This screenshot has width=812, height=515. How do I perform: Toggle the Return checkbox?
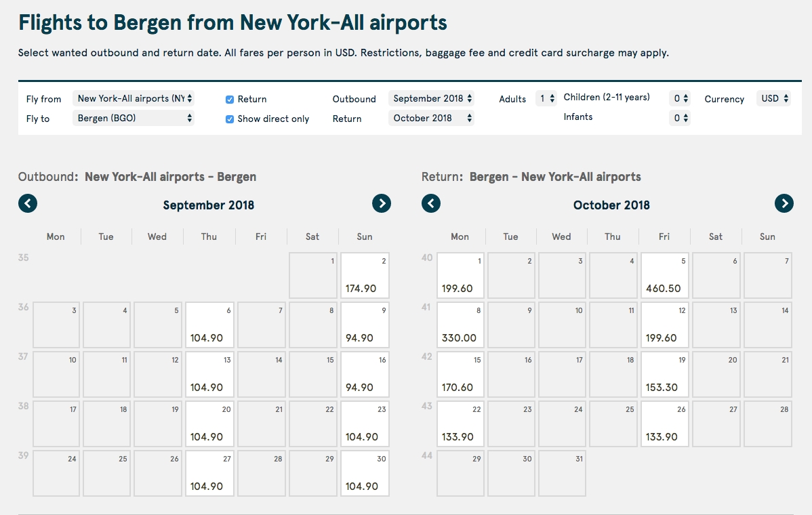[230, 100]
